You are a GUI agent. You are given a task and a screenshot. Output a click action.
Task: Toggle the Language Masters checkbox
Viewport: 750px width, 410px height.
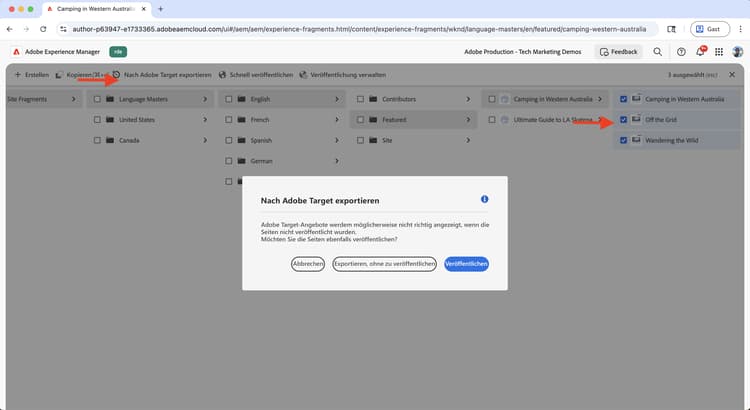tap(97, 99)
